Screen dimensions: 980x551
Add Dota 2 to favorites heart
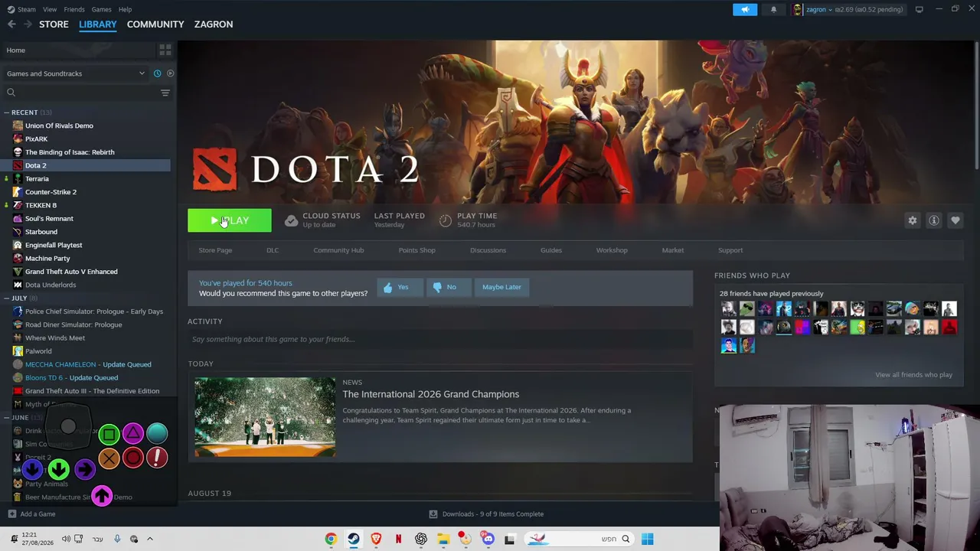coord(955,220)
